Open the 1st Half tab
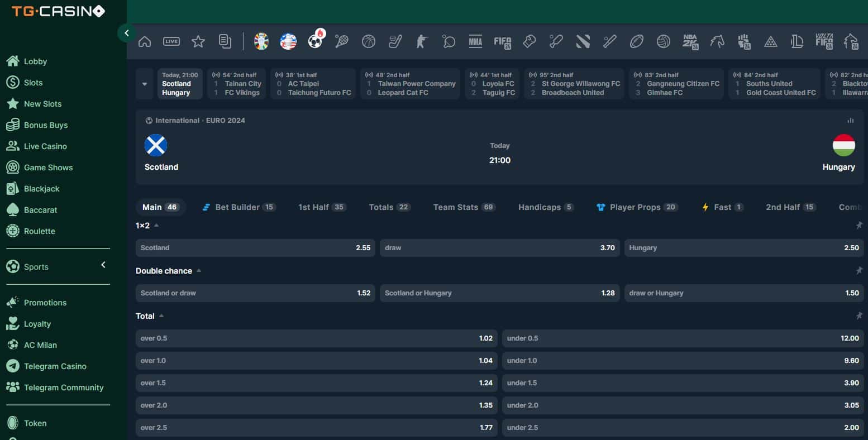 coord(322,207)
